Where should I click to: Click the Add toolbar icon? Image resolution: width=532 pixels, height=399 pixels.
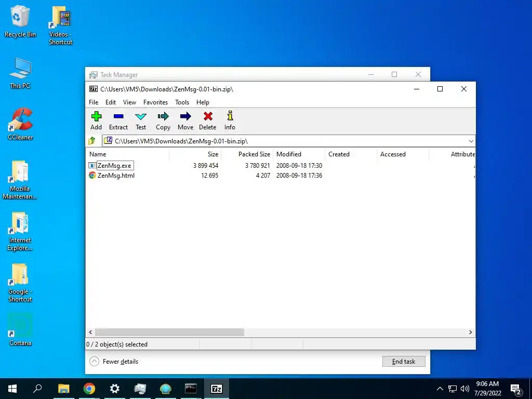tap(96, 116)
